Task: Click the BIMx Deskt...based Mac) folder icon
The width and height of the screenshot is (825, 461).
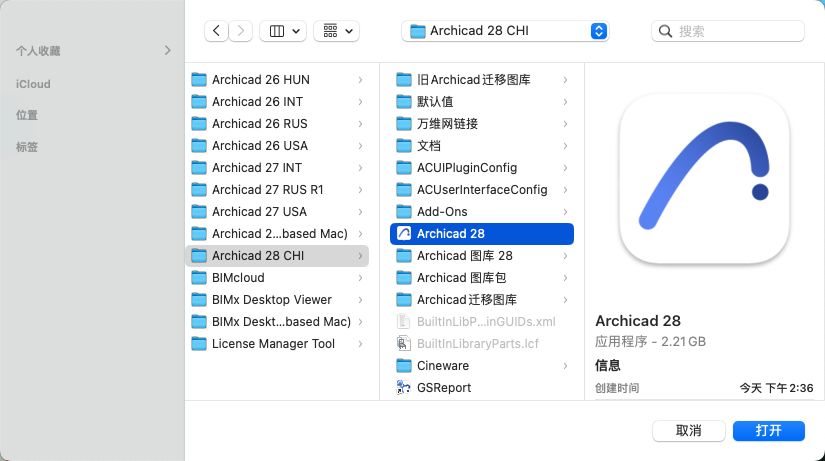Action: pos(199,322)
